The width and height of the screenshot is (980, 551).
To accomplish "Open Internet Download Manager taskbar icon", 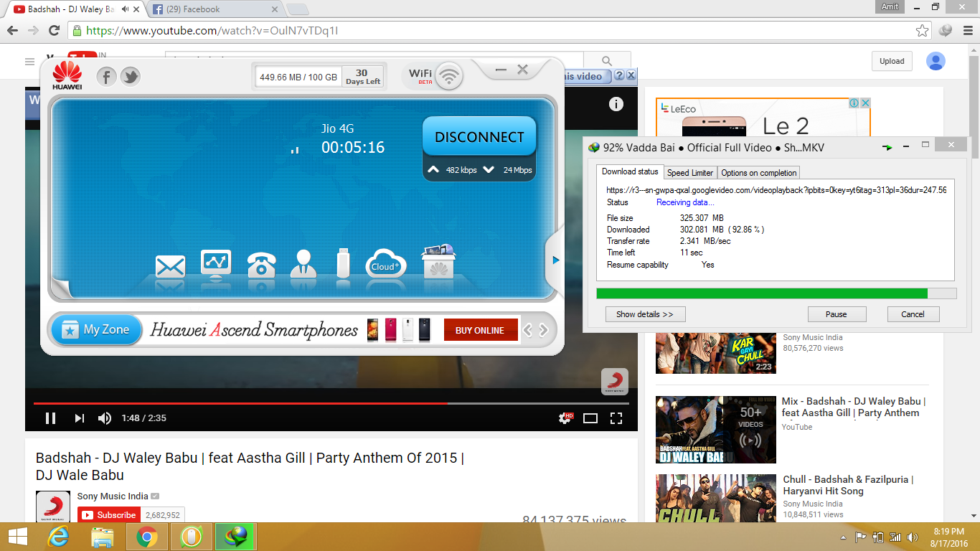I will pos(235,537).
